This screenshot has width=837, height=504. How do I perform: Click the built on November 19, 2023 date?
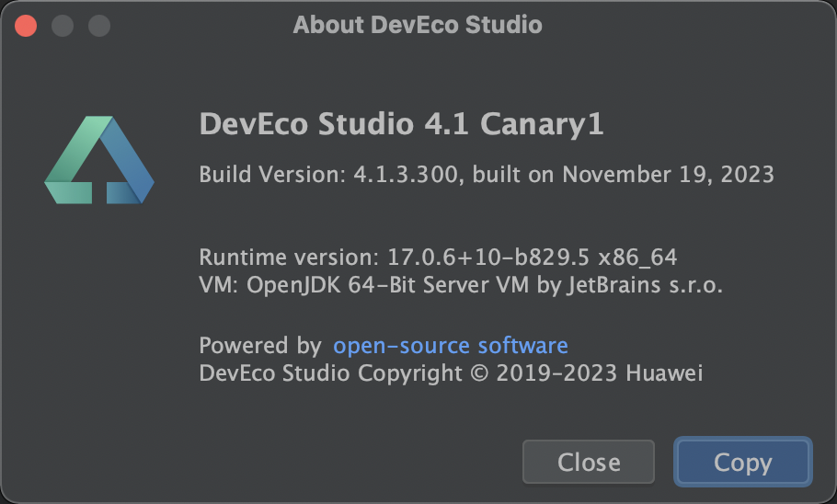coord(623,175)
